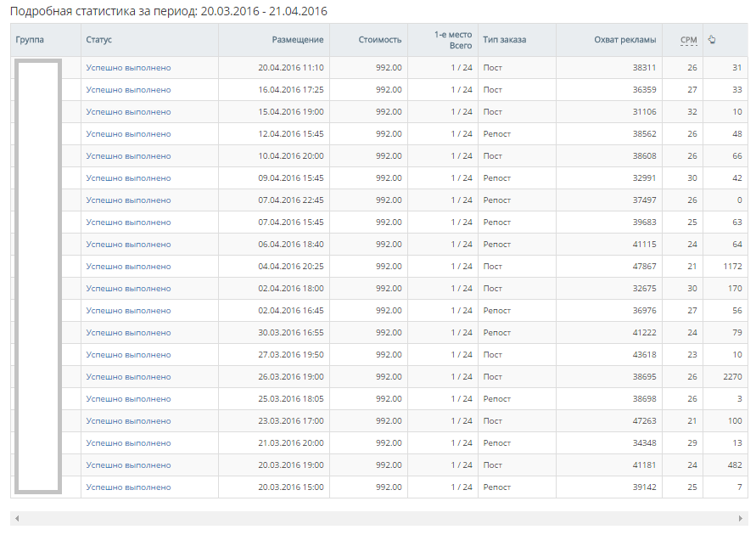Viewport: 756px width, 535px height.
Task: Click the 1-е место Всего header
Action: 452,40
